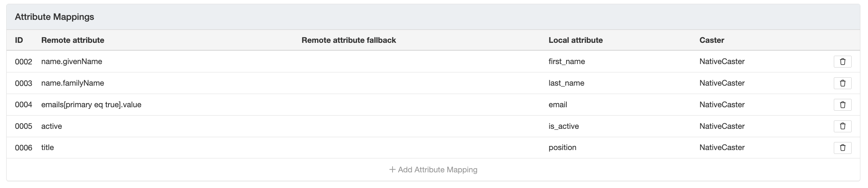Select the name.givenName remote attribute cell

(x=71, y=62)
